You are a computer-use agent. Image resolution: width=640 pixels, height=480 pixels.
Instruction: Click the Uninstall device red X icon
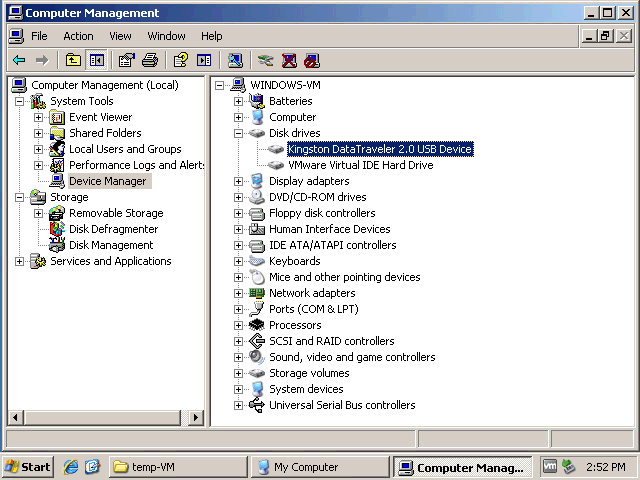[289, 60]
